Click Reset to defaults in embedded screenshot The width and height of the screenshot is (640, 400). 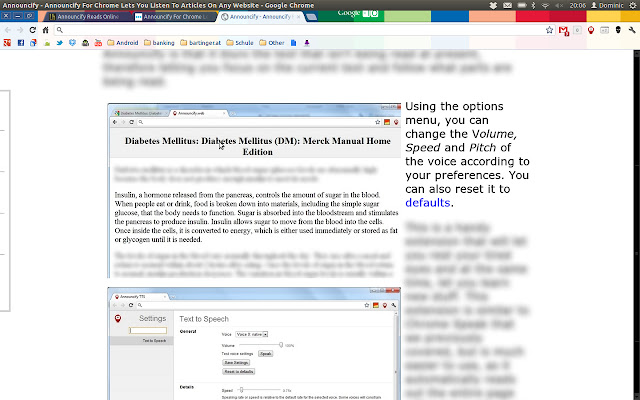(x=239, y=371)
